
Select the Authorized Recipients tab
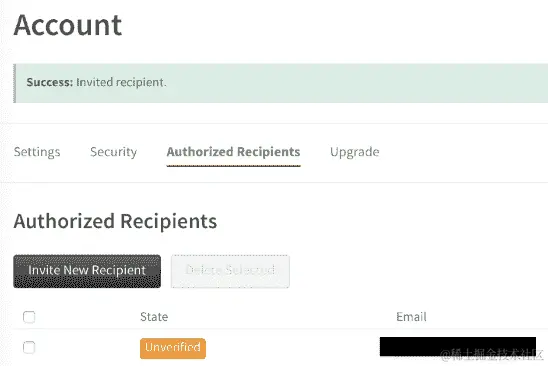click(233, 152)
